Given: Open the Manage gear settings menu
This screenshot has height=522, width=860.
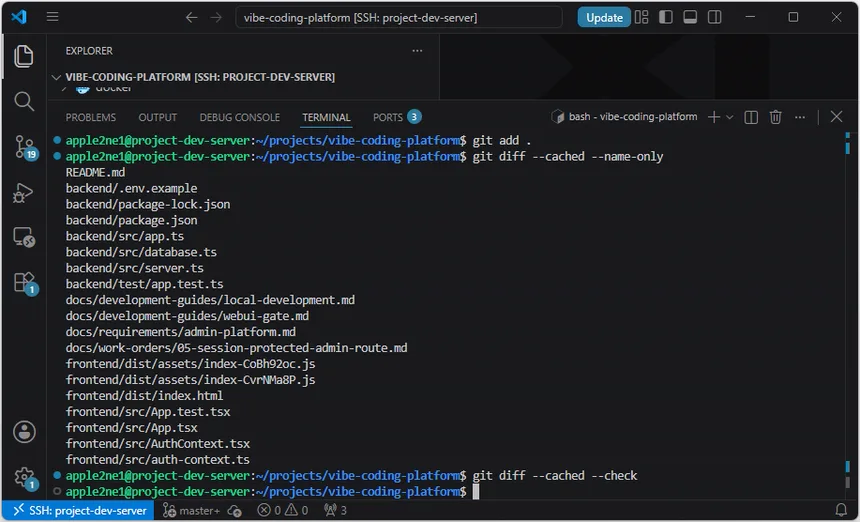Looking at the screenshot, I should pos(25,478).
